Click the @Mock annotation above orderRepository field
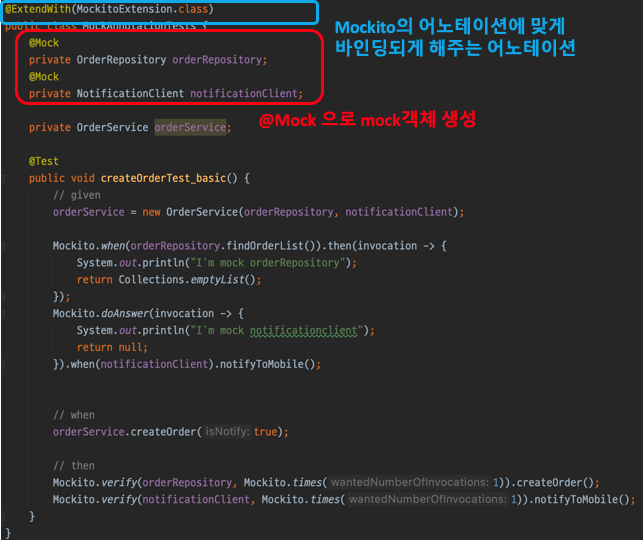The width and height of the screenshot is (643, 540). tap(44, 43)
